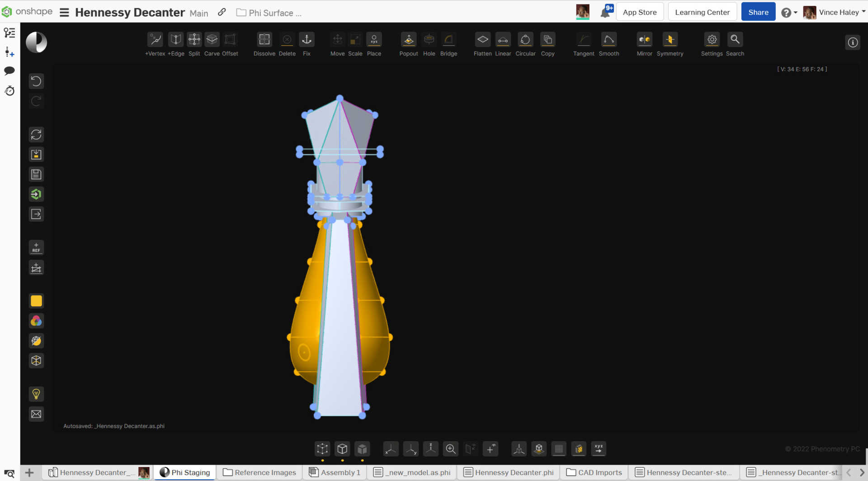
Task: Use the Popout tool
Action: [409, 44]
